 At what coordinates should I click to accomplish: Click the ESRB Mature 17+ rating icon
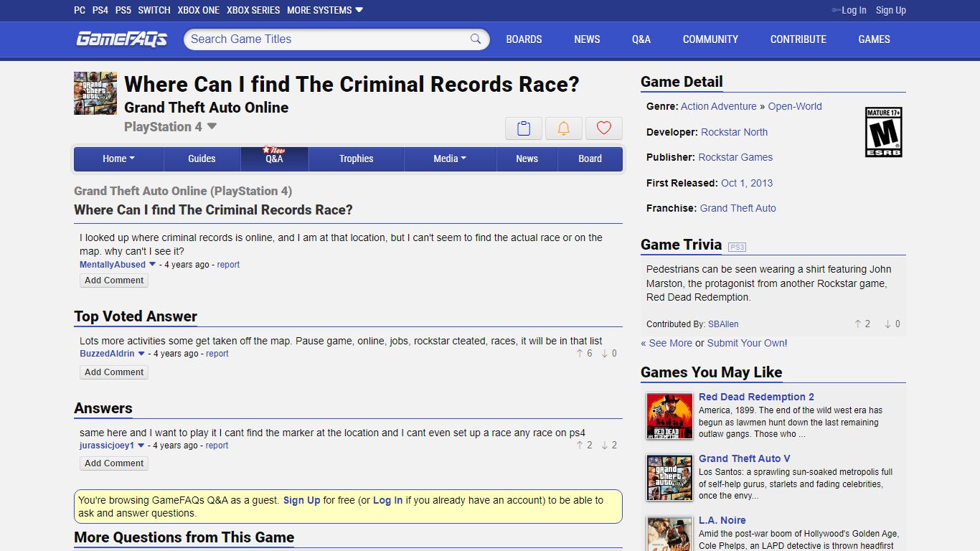[x=884, y=132]
